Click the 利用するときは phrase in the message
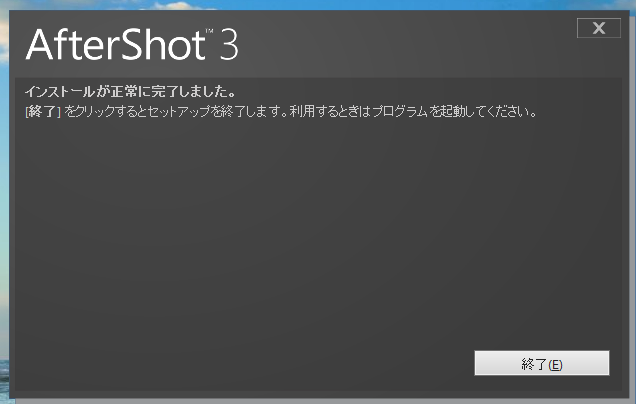This screenshot has height=404, width=636. pos(330,111)
